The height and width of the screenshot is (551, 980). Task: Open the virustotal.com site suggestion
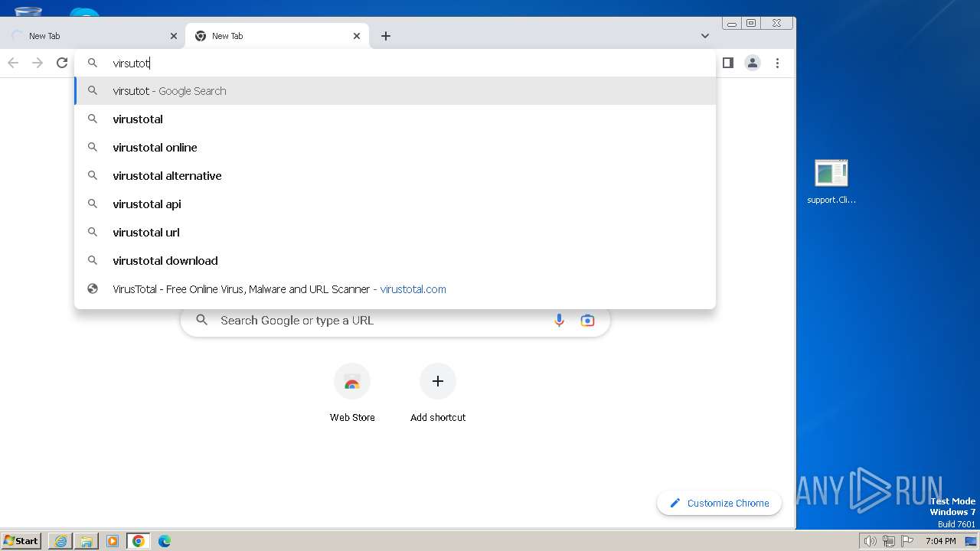(x=395, y=289)
